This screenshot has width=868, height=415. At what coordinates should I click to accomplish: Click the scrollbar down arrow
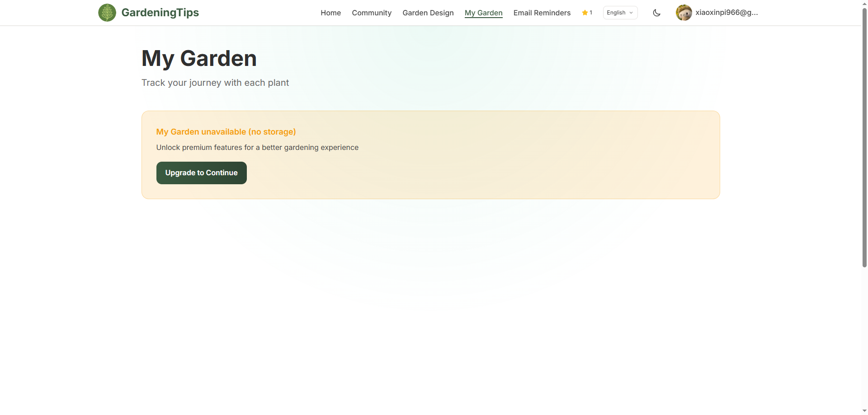pos(864,411)
